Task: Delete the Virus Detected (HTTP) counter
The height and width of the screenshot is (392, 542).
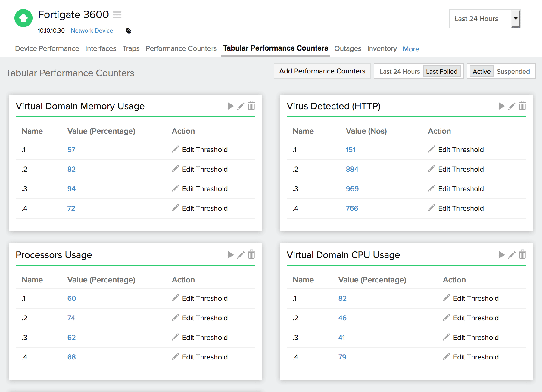Action: pyautogui.click(x=522, y=106)
